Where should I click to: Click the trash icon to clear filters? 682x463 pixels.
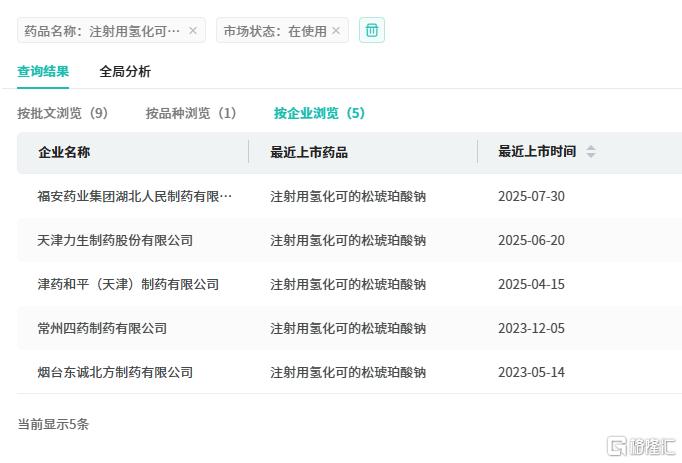tap(372, 30)
